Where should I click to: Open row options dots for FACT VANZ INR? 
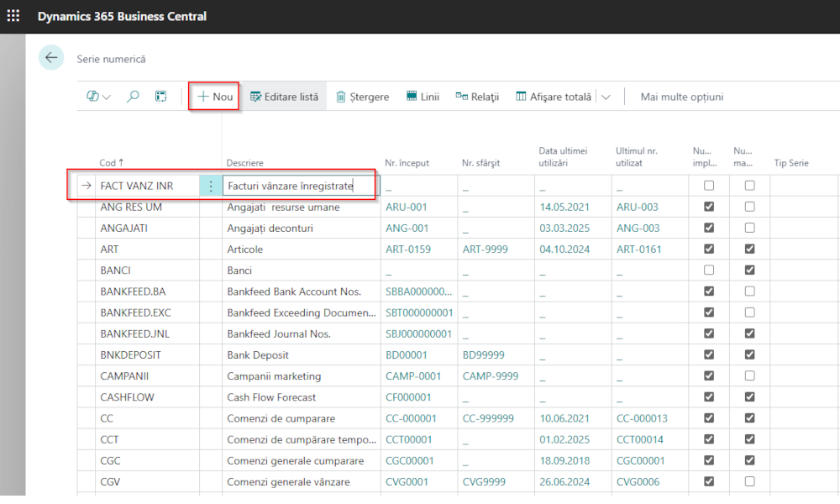[x=211, y=186]
